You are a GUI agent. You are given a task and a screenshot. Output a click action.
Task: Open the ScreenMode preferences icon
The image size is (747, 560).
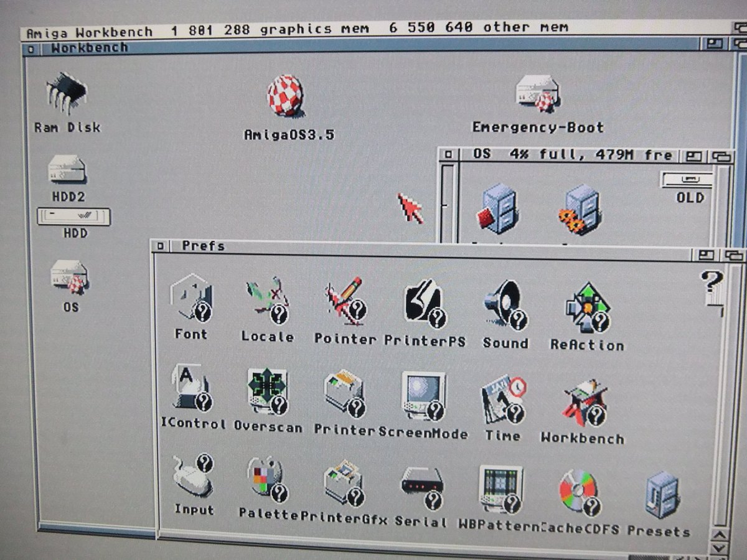click(423, 396)
